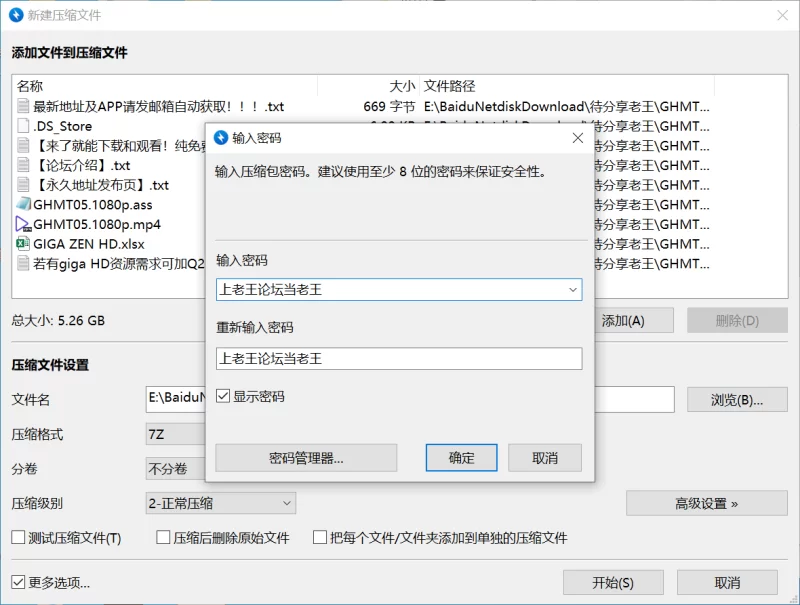Click 确定 in the password dialog
Viewport: 800px width, 605px height.
(x=461, y=458)
